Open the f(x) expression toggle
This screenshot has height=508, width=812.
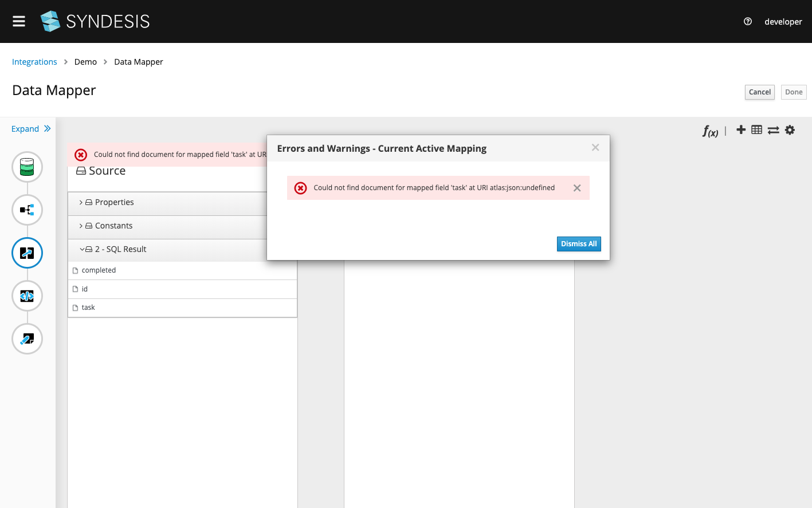point(711,131)
